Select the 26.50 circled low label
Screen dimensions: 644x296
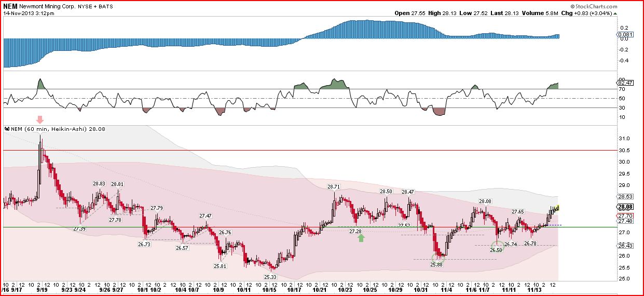coord(497,250)
